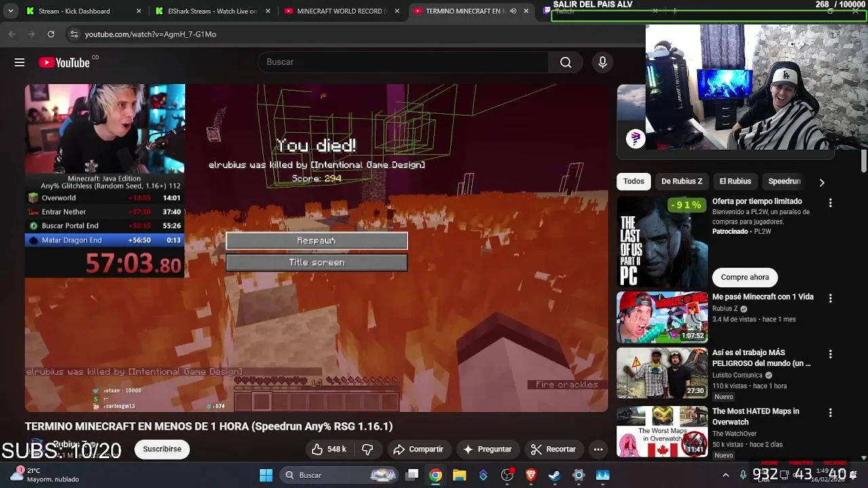Click the YouTube video player area

[317, 248]
